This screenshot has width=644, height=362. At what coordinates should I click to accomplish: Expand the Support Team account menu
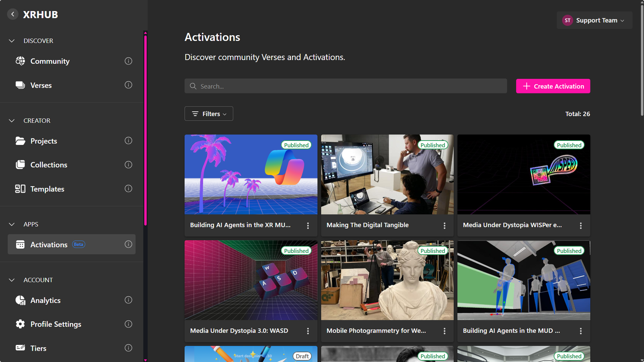594,20
